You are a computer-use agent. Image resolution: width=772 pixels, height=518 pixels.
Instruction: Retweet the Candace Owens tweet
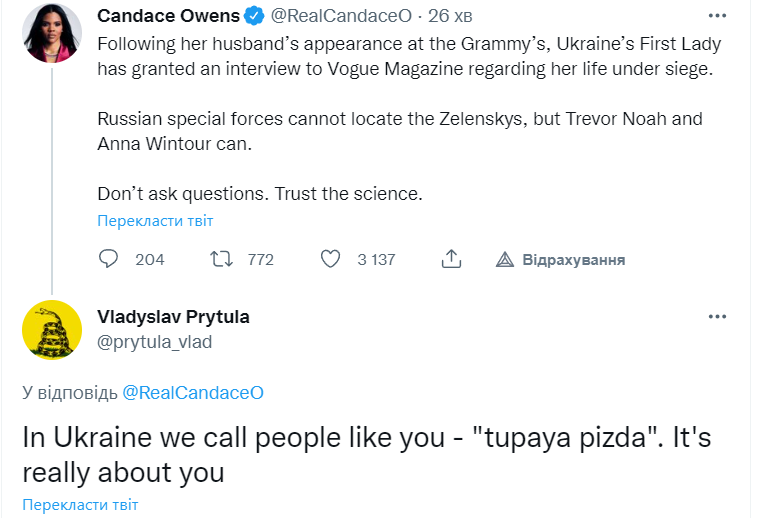click(x=220, y=260)
